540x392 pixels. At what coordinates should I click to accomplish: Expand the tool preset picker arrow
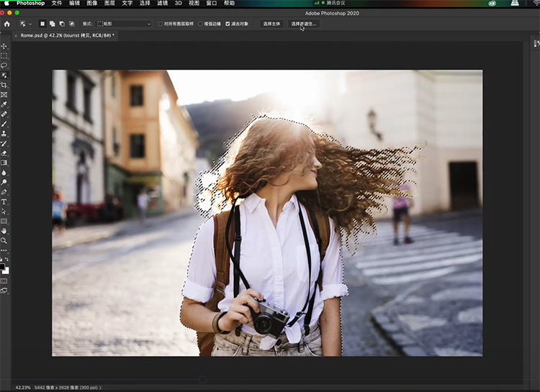click(30, 24)
